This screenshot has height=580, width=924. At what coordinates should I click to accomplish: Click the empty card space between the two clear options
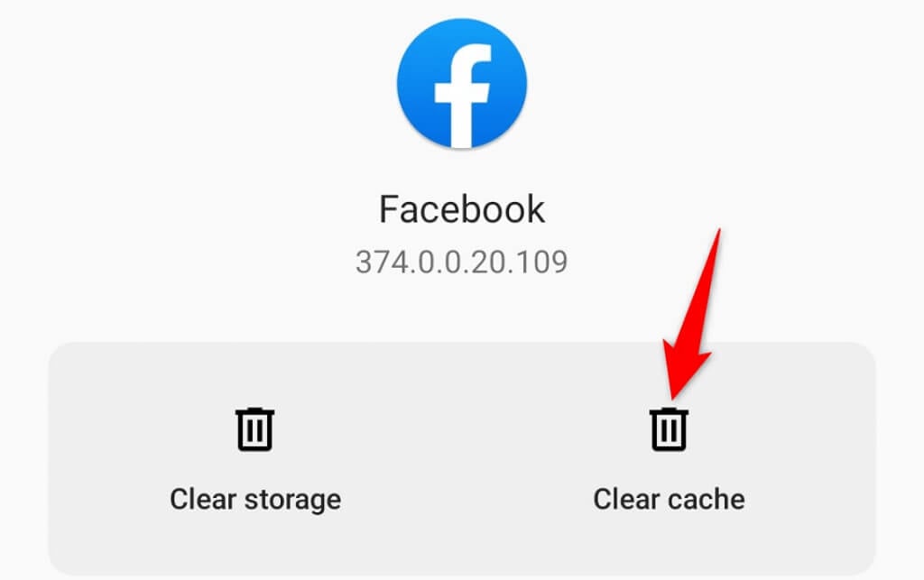[462, 459]
